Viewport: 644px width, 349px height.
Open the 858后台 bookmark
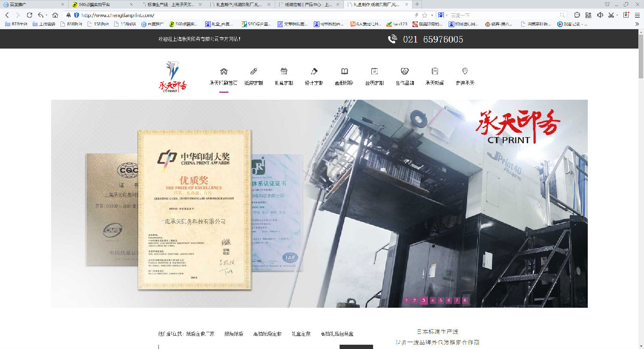tap(72, 24)
